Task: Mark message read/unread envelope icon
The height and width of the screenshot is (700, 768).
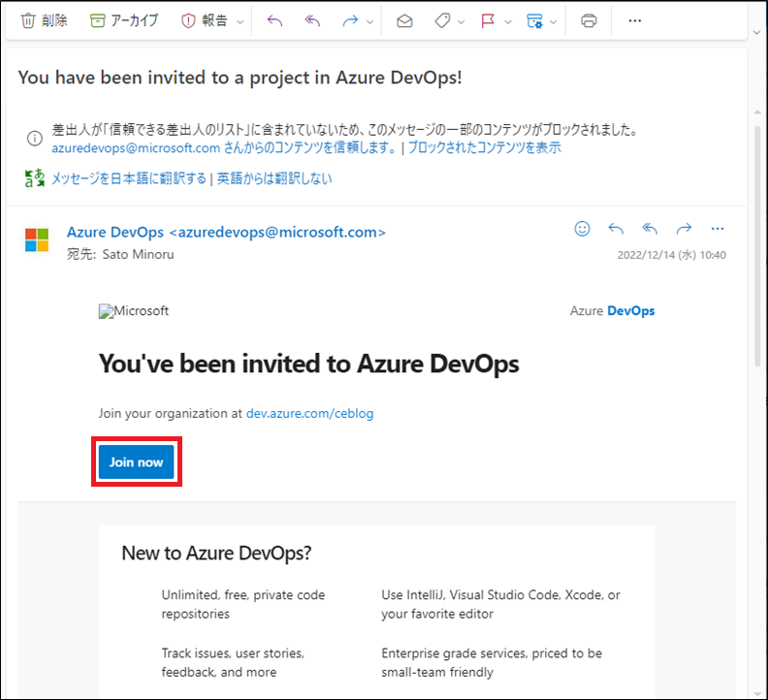Action: tap(404, 20)
